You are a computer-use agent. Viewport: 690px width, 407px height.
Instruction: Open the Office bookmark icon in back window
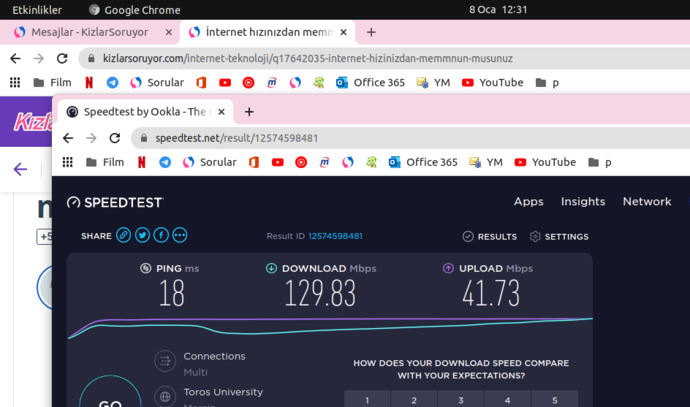(x=201, y=83)
